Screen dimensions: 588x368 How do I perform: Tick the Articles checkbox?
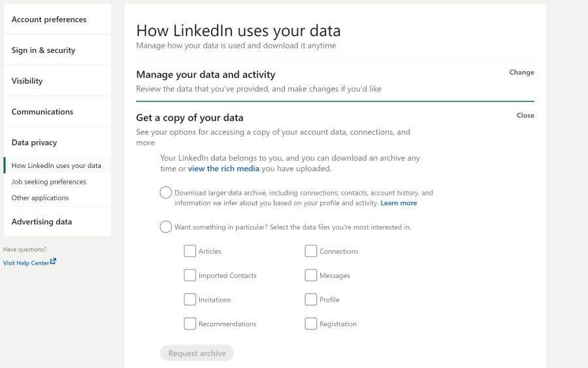[x=190, y=251]
